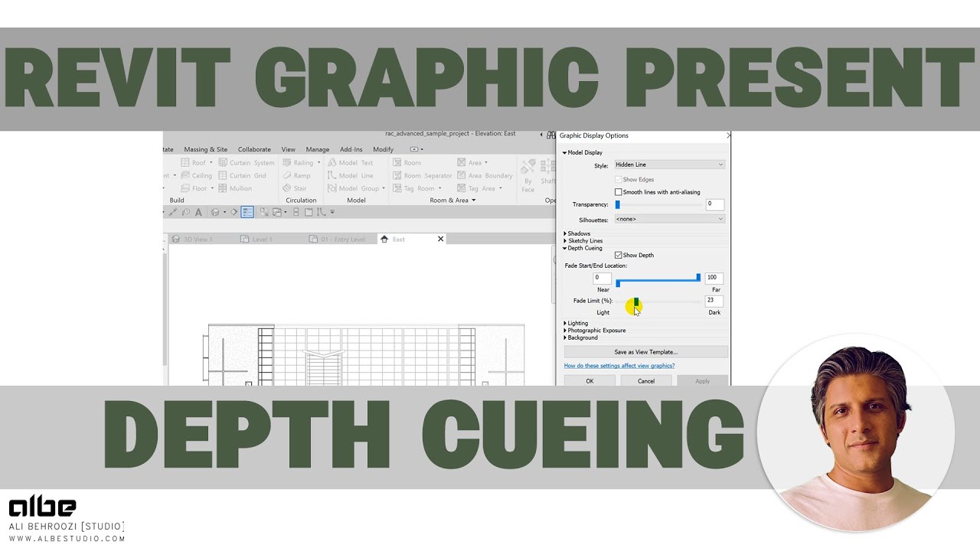Select the Area tool

(x=472, y=162)
